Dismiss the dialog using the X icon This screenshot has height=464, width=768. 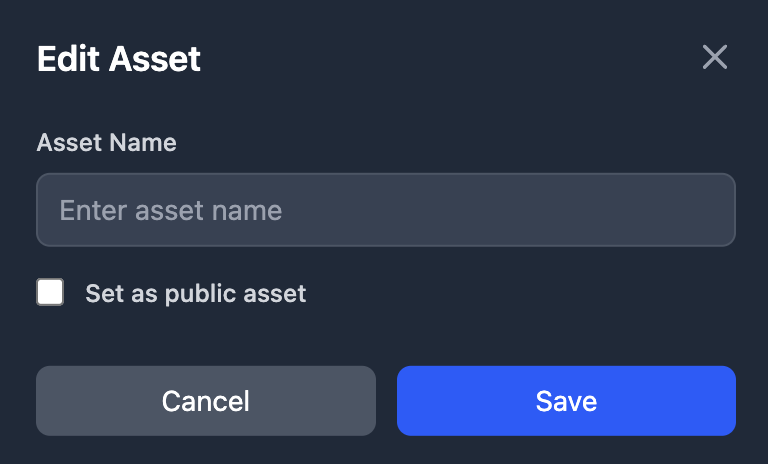click(x=714, y=57)
